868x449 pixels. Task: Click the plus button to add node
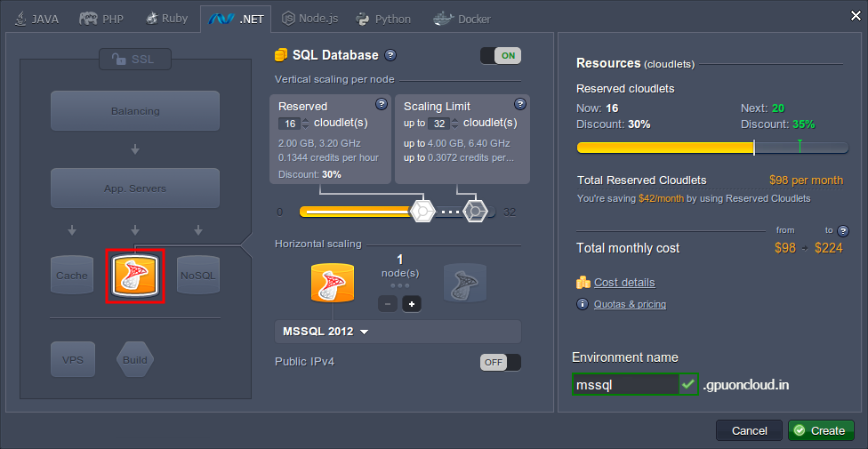pyautogui.click(x=411, y=304)
